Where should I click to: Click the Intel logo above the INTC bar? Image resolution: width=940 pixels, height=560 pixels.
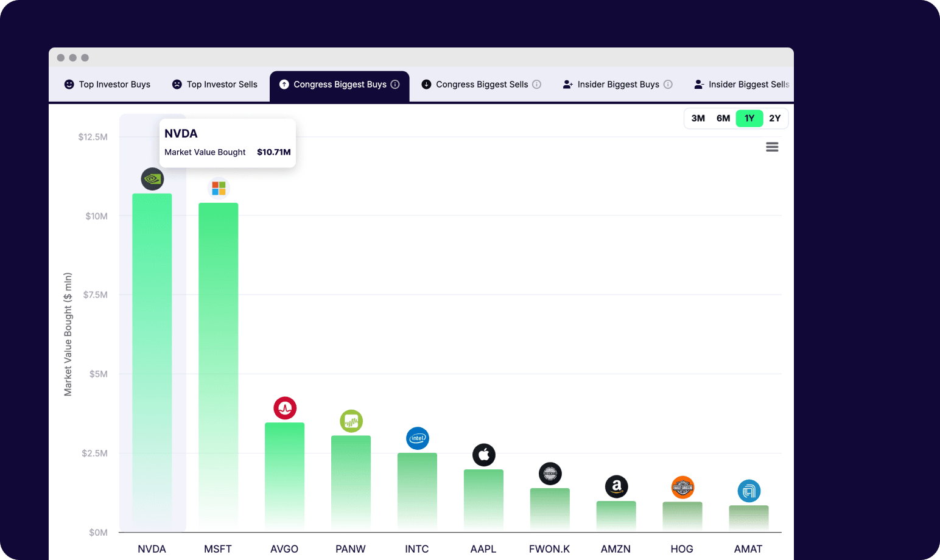(x=418, y=438)
